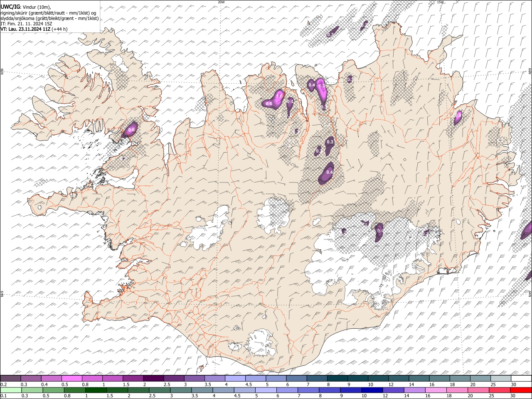Select the violet 12 swatch in bottom legend row

[393, 390]
